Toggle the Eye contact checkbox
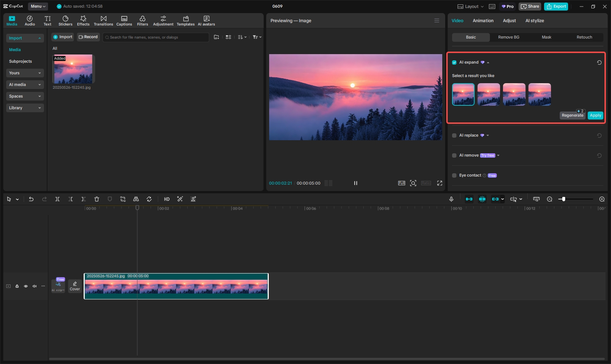 (x=454, y=175)
